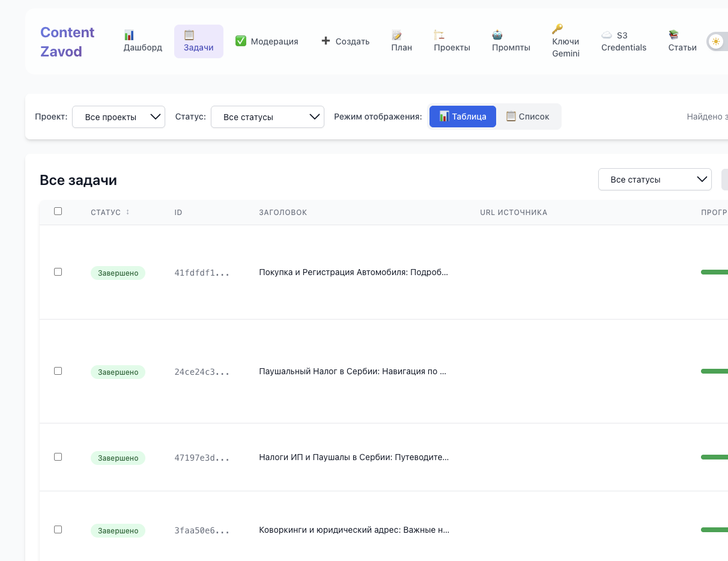728x561 pixels.
Task: Open the Статус filter dropdown
Action: click(x=267, y=117)
